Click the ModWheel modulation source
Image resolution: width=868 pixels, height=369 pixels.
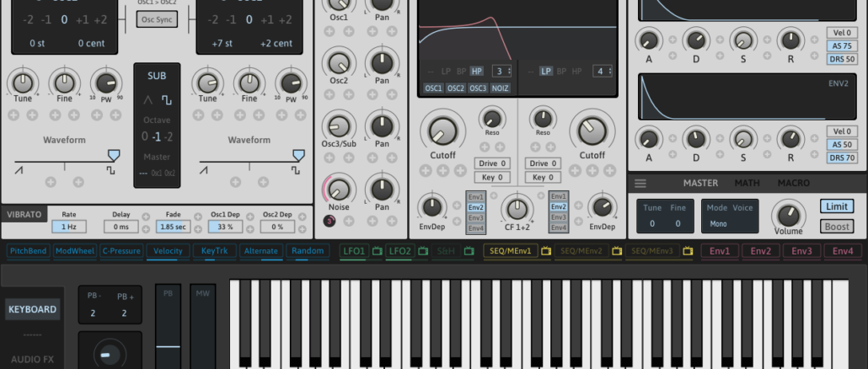point(75,251)
